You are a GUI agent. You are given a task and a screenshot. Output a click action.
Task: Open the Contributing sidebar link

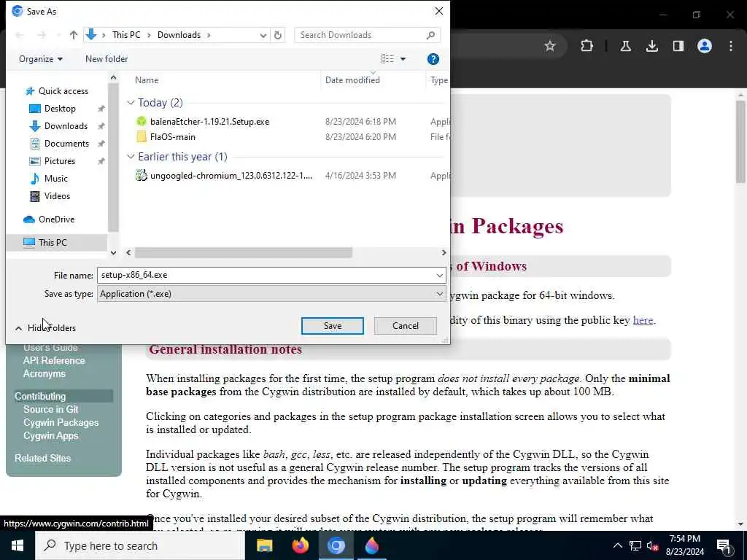[x=40, y=397]
